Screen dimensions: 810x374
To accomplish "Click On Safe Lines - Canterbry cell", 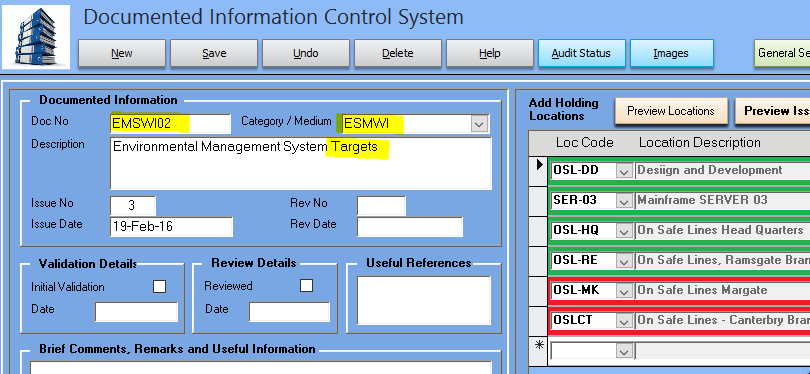I will 722,320.
